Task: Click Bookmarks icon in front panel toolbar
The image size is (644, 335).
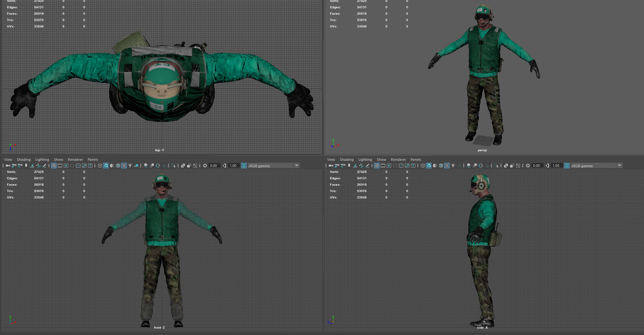Action: tap(26, 166)
